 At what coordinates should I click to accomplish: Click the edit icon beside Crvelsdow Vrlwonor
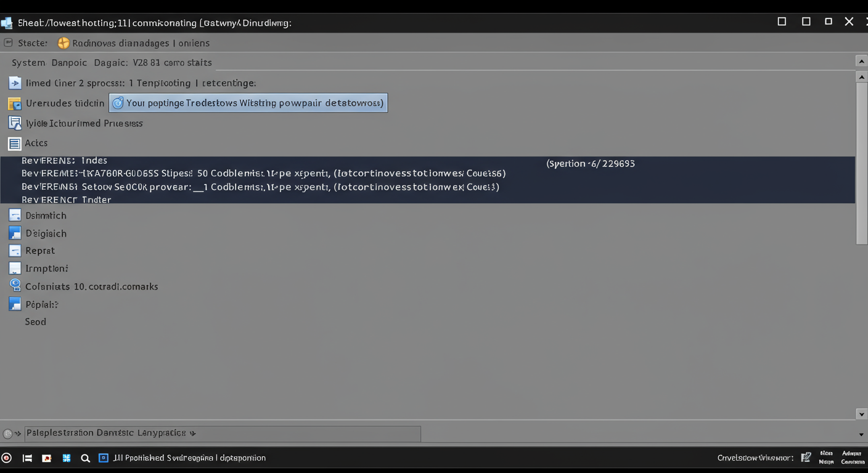coord(806,458)
